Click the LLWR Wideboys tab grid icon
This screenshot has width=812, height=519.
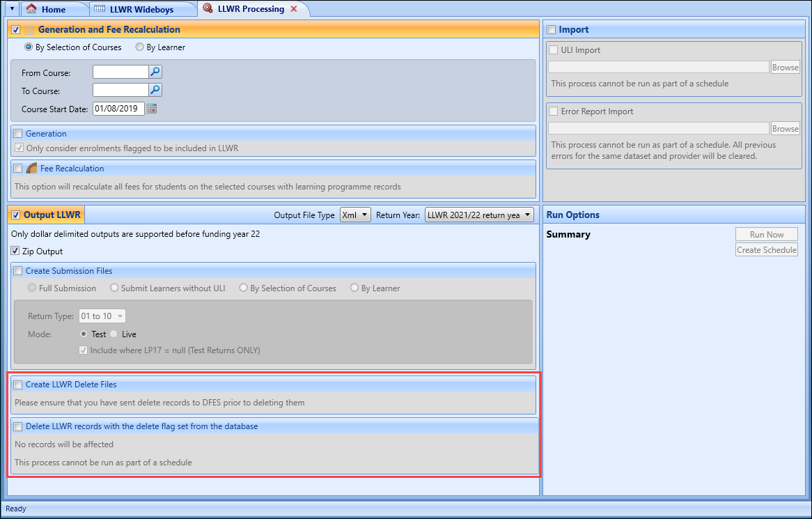(x=100, y=9)
